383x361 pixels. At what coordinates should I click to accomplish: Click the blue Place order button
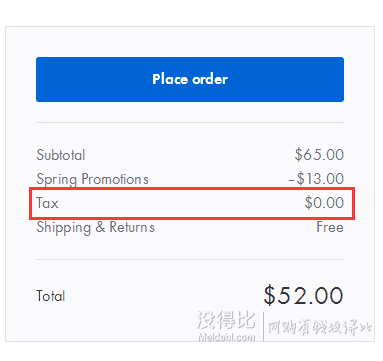[190, 79]
